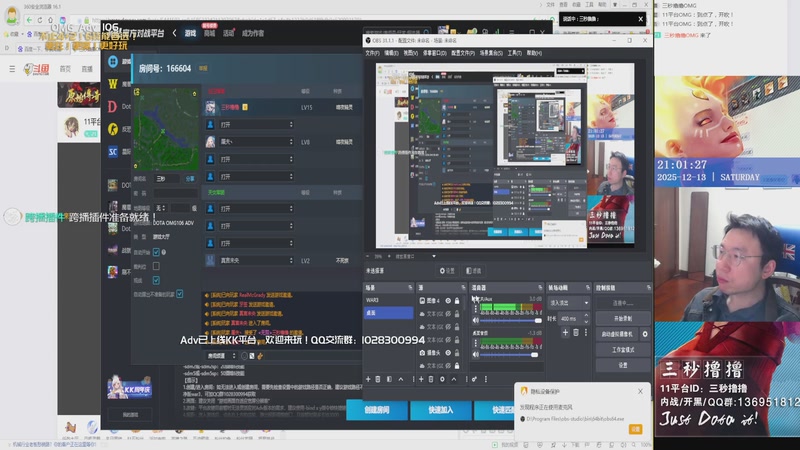The width and height of the screenshot is (800, 450).
Task: Mute the 桌面音频 speaker icon
Action: 476,354
